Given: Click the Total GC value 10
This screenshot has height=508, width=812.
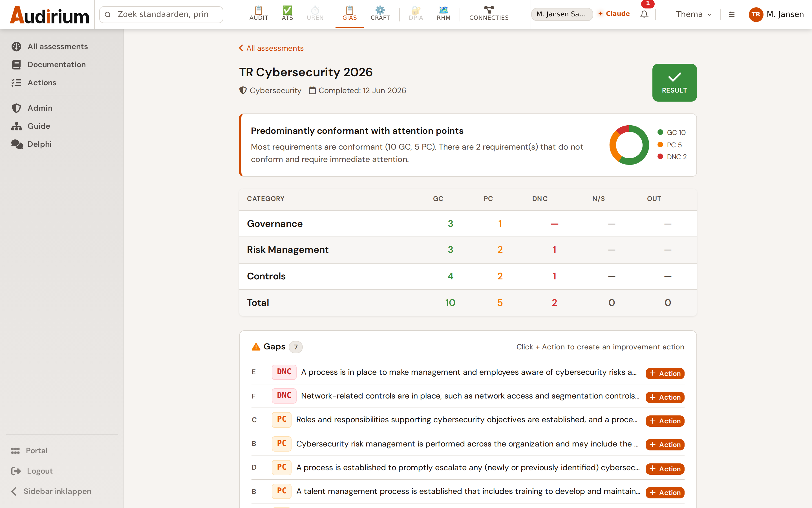Looking at the screenshot, I should pyautogui.click(x=450, y=303).
